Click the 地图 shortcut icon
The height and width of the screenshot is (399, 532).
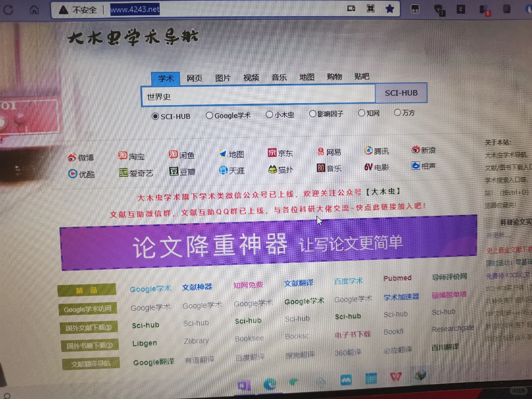tap(223, 154)
